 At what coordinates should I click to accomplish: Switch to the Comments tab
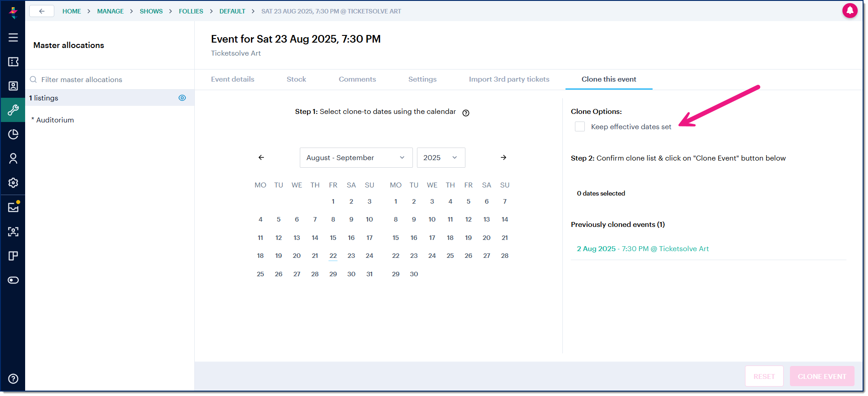(357, 79)
